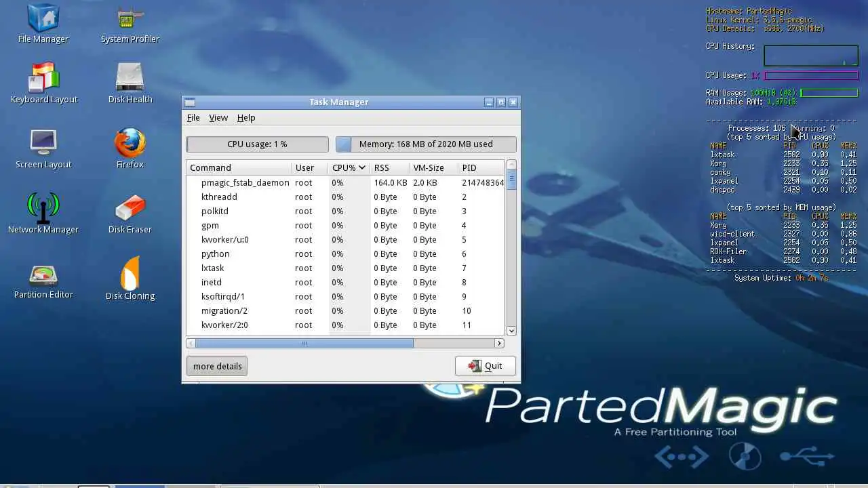The width and height of the screenshot is (868, 488).
Task: Open the Network Manager desktop icon
Action: (43, 214)
